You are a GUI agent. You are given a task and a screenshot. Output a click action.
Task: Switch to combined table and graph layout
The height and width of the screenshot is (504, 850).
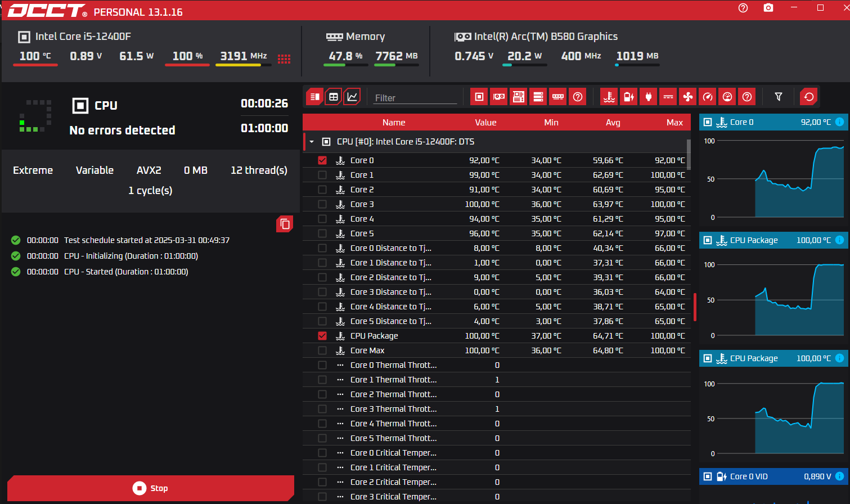[315, 97]
